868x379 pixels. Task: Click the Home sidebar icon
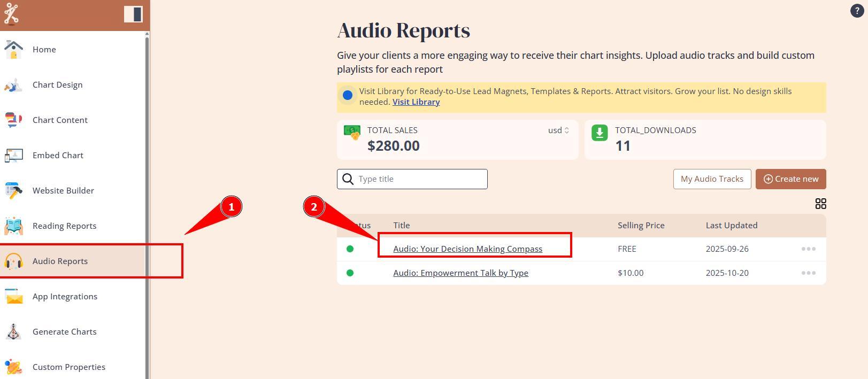(x=13, y=50)
